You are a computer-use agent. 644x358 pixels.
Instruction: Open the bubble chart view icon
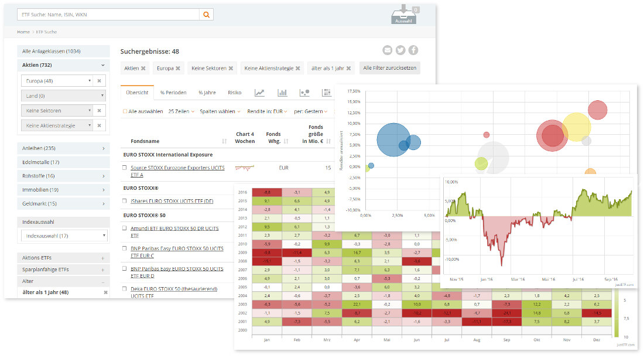click(x=304, y=93)
